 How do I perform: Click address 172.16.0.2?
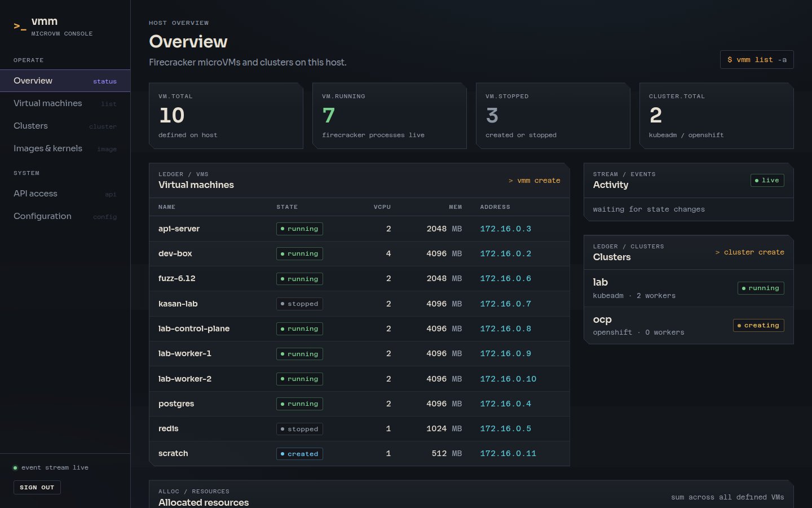click(x=505, y=253)
